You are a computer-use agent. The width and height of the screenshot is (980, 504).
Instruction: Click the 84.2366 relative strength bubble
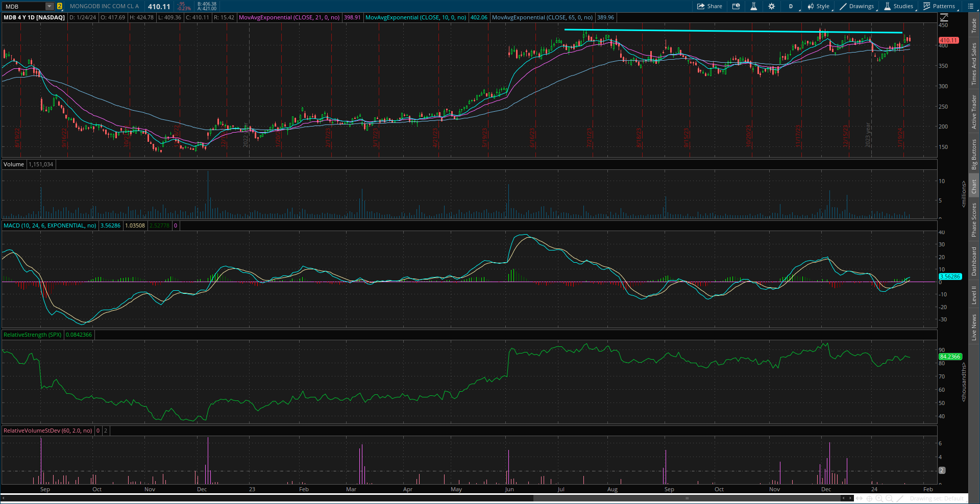click(x=950, y=357)
